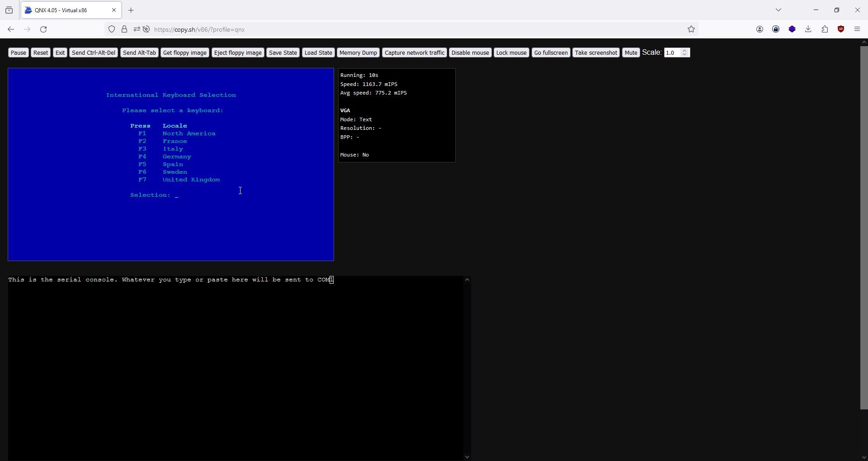This screenshot has height=461, width=868.
Task: Send Ctrl-Alt-Del to the guest
Action: [94, 53]
